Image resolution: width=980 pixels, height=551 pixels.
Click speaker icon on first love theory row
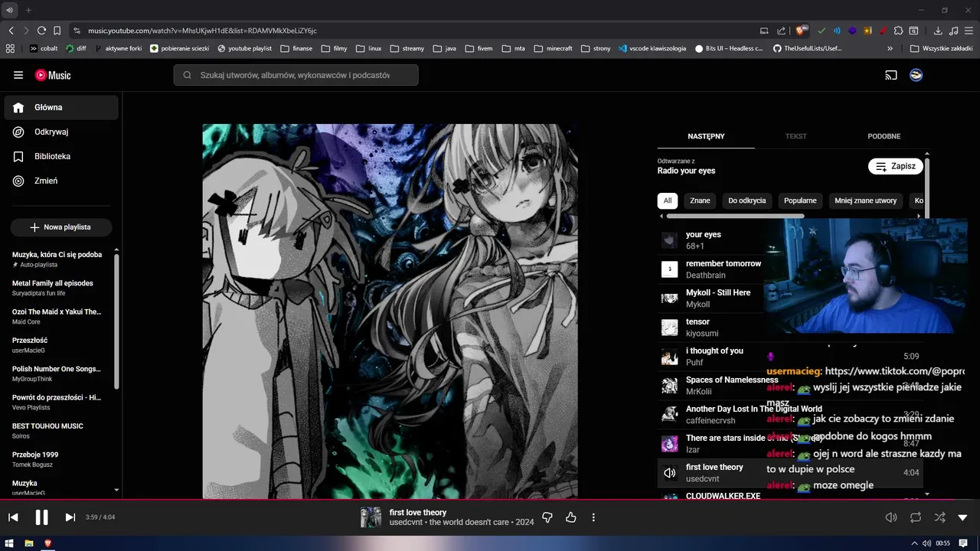click(670, 473)
